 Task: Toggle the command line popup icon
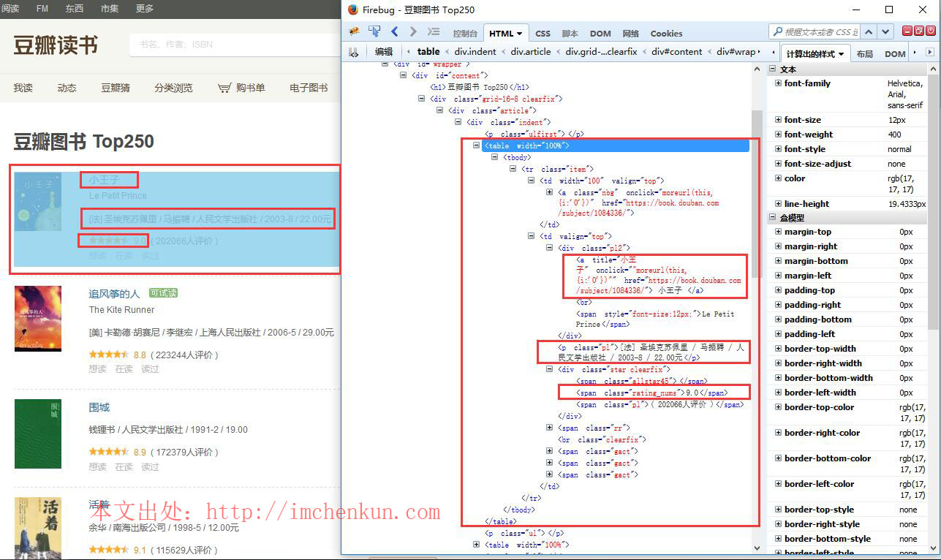click(434, 31)
